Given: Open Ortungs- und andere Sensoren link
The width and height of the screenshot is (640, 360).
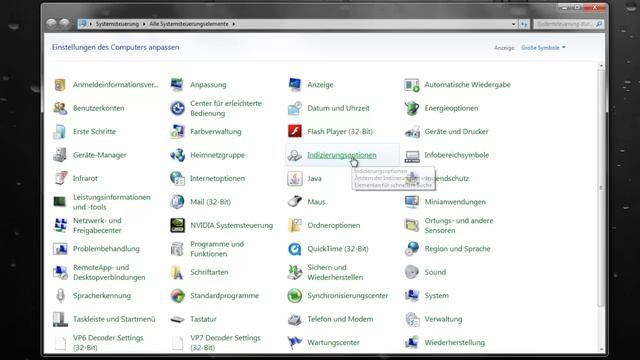Looking at the screenshot, I should coord(458,225).
